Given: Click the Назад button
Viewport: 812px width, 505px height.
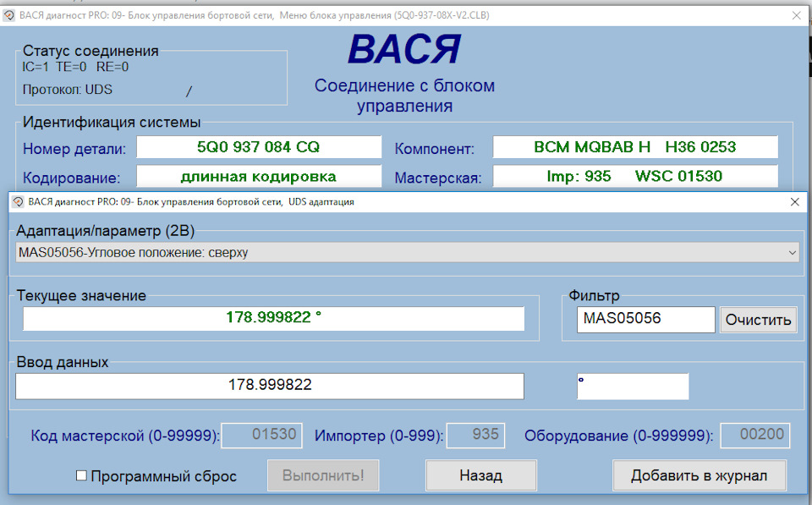Looking at the screenshot, I should tap(481, 475).
